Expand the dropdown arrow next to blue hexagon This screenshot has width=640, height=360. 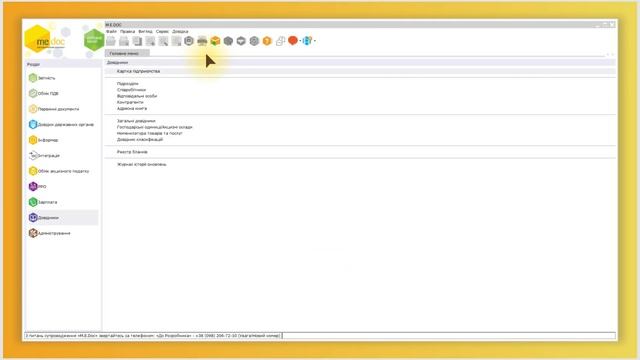(x=315, y=41)
